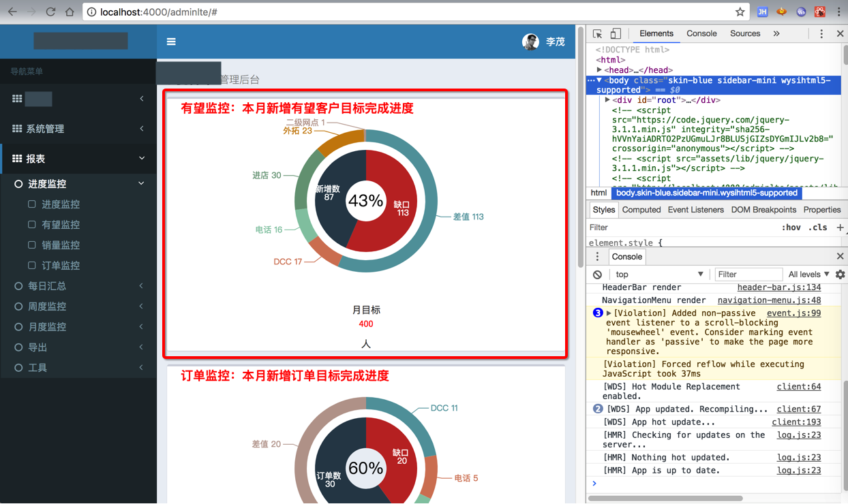The height and width of the screenshot is (504, 848).
Task: Click the user avatar picture
Action: click(x=530, y=42)
